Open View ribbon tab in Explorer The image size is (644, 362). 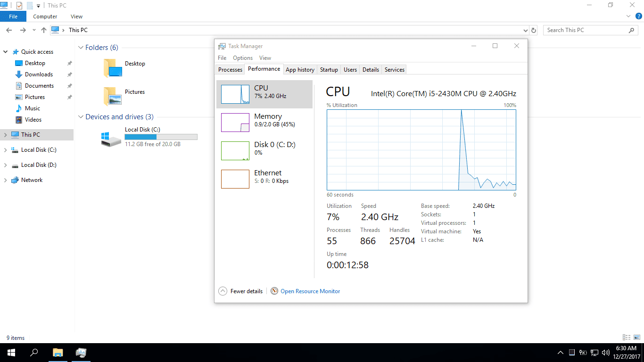[77, 16]
